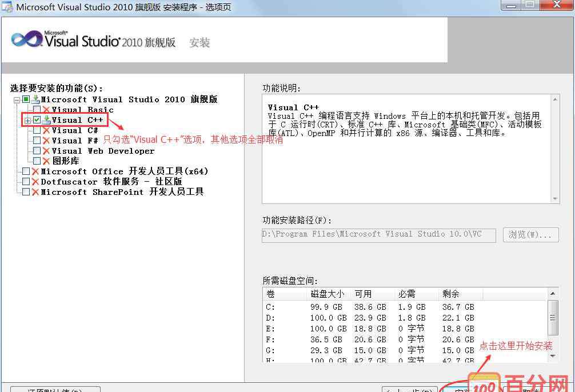Tick the 图形库 checkbox

click(37, 161)
